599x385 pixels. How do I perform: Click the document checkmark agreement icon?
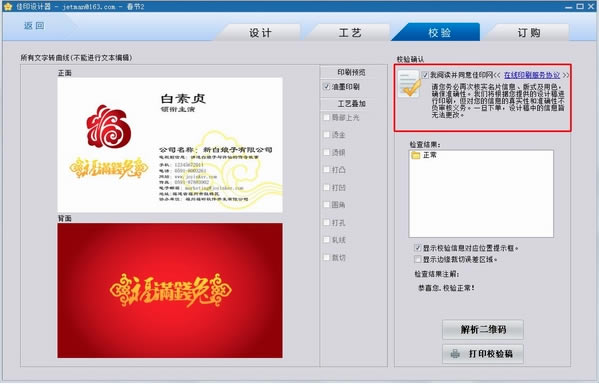click(409, 84)
